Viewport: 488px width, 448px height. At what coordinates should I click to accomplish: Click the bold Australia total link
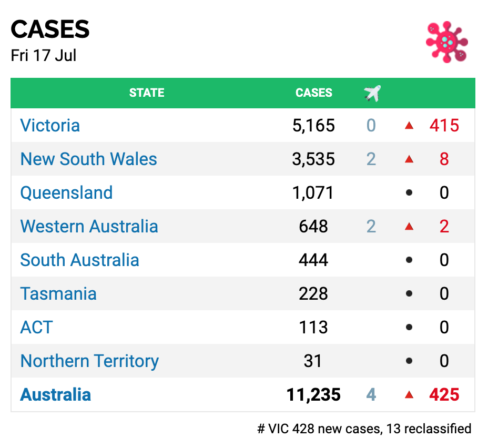[x=55, y=395]
